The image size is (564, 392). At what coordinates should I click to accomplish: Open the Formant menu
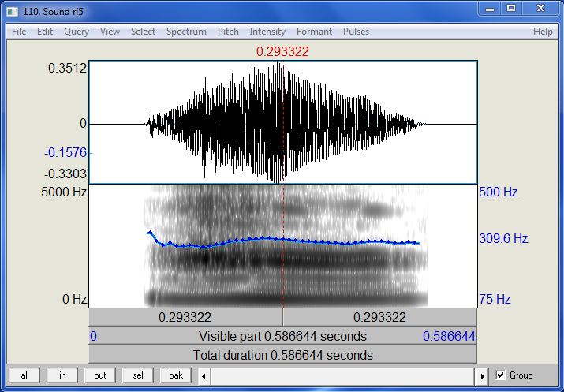pyautogui.click(x=314, y=32)
